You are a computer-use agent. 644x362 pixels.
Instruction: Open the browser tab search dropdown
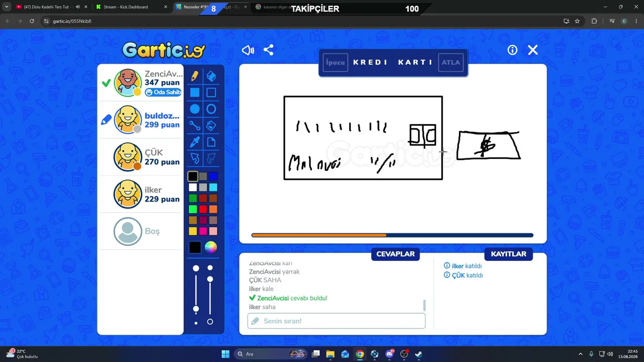(x=7, y=7)
